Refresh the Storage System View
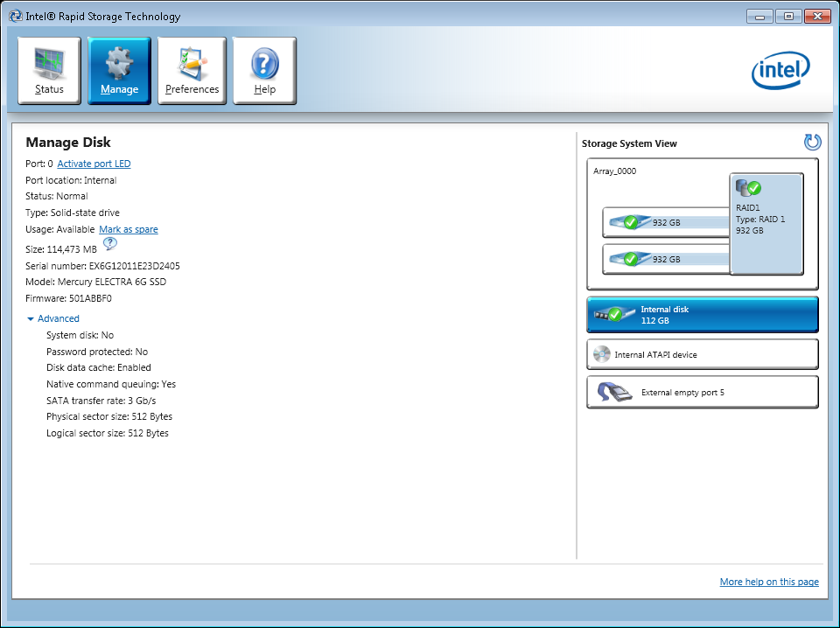 pyautogui.click(x=812, y=142)
